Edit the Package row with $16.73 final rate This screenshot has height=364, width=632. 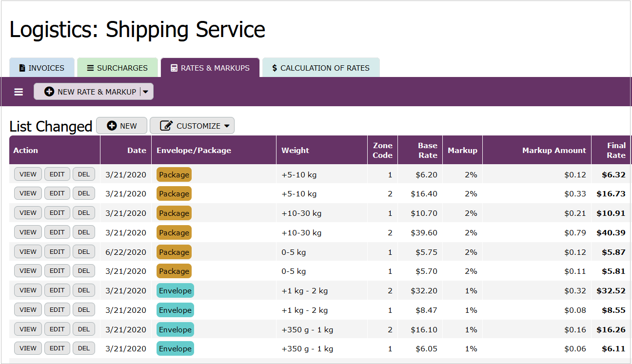[x=57, y=193]
